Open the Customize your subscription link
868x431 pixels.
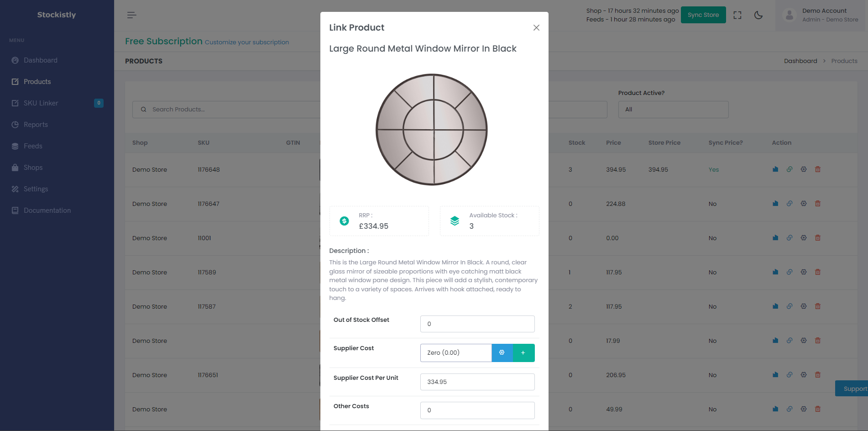coord(246,42)
